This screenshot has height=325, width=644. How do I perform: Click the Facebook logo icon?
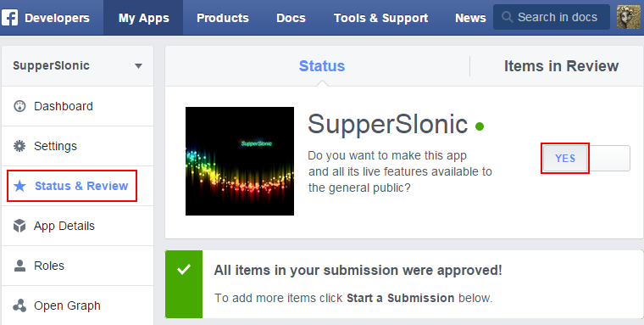pyautogui.click(x=9, y=18)
